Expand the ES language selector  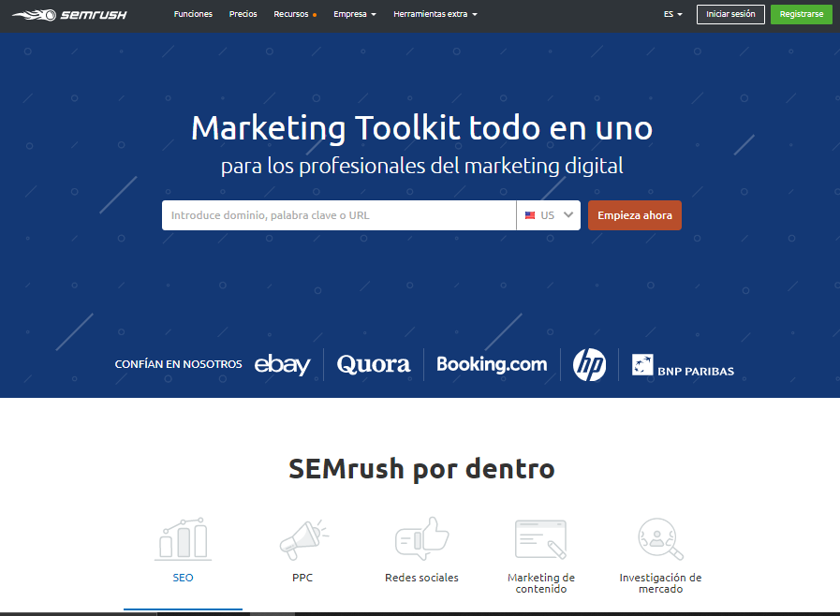672,15
